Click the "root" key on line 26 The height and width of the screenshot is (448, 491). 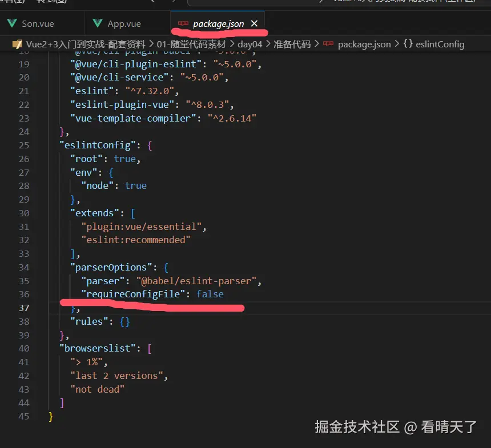coord(86,159)
